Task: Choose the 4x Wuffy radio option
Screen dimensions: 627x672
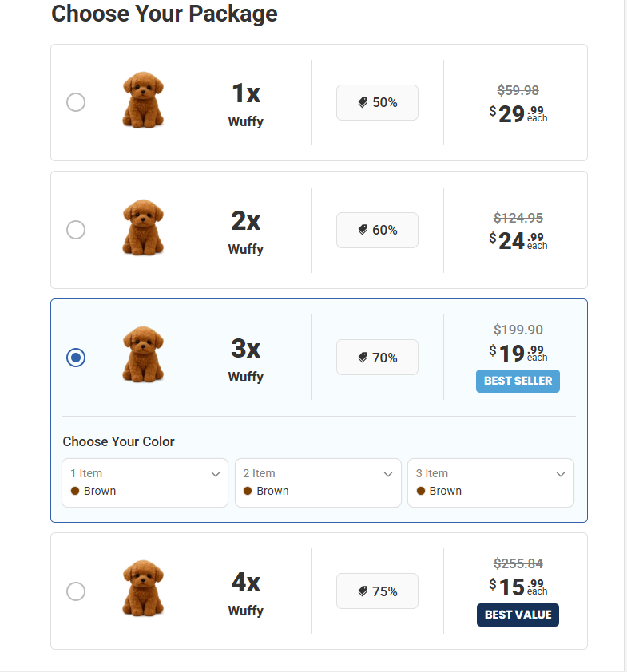Action: pos(76,591)
